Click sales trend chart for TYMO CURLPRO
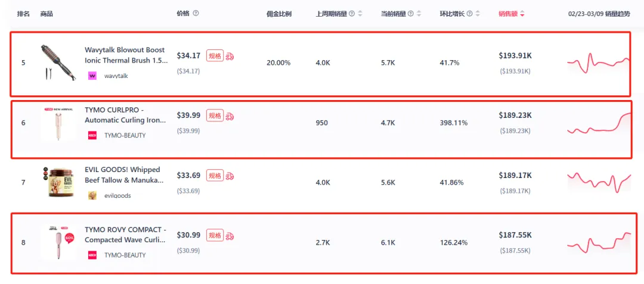Screen dimensions: 644x284 [x=597, y=123]
